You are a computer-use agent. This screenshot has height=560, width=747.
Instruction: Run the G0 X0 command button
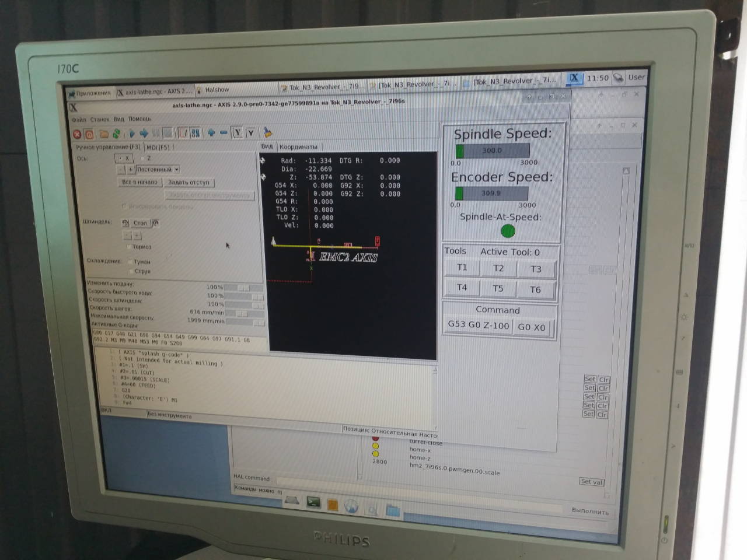tap(532, 327)
